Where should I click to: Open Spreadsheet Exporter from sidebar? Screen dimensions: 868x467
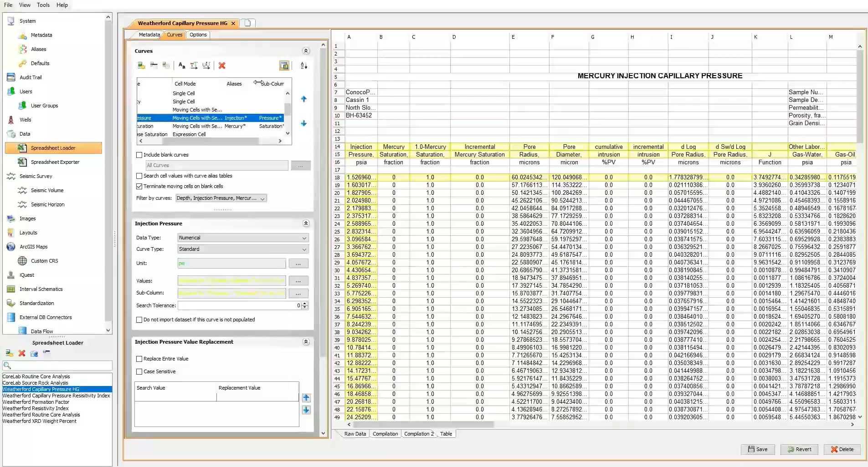55,162
